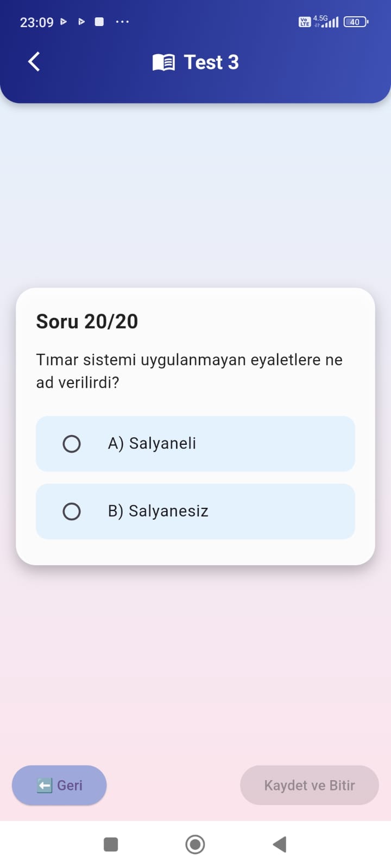391x868 pixels.
Task: Choose the answer text B) Salyanesiz
Action: click(x=158, y=512)
